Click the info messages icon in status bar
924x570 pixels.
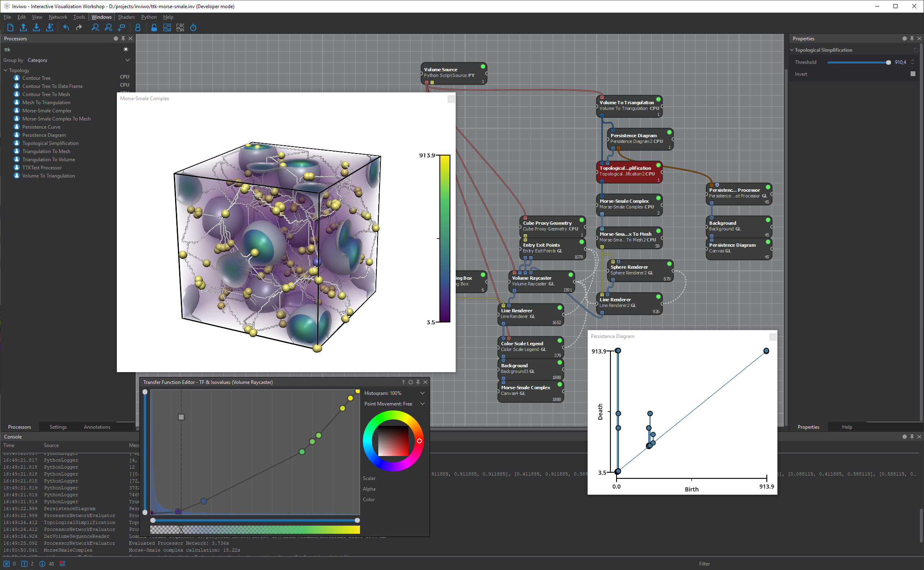pos(42,564)
